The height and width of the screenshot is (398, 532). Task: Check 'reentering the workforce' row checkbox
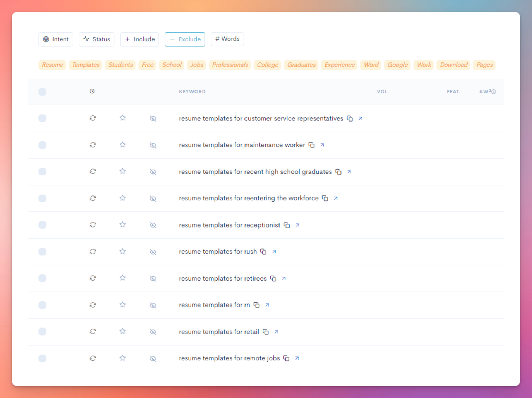[x=42, y=198]
